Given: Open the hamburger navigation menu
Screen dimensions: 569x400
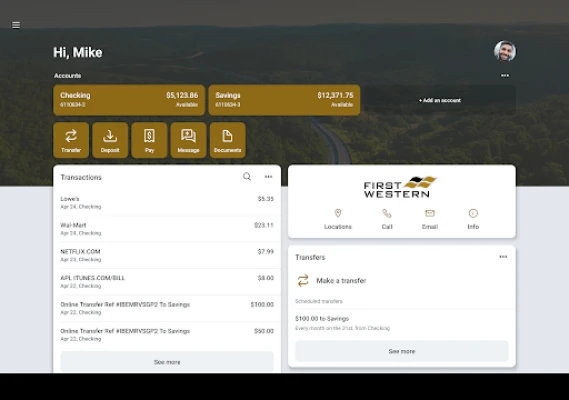Looking at the screenshot, I should click(16, 25).
